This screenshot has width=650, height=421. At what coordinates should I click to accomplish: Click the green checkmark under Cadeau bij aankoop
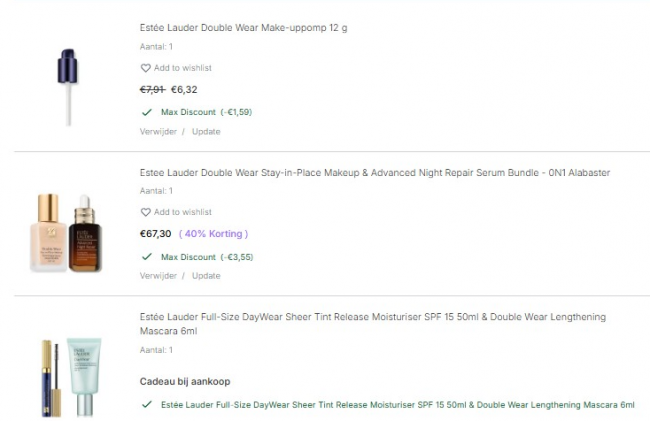pos(147,405)
